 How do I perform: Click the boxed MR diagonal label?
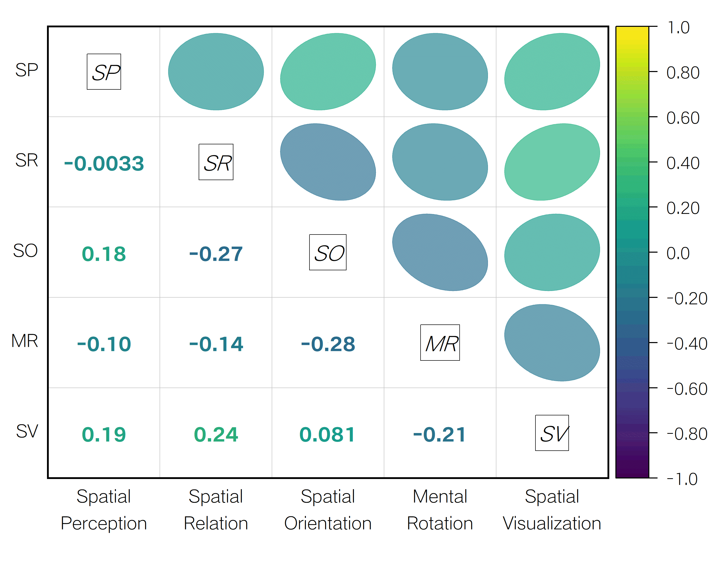[440, 343]
